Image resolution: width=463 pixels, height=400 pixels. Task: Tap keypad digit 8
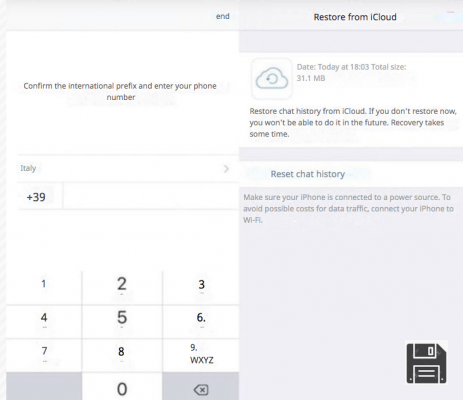pos(122,355)
